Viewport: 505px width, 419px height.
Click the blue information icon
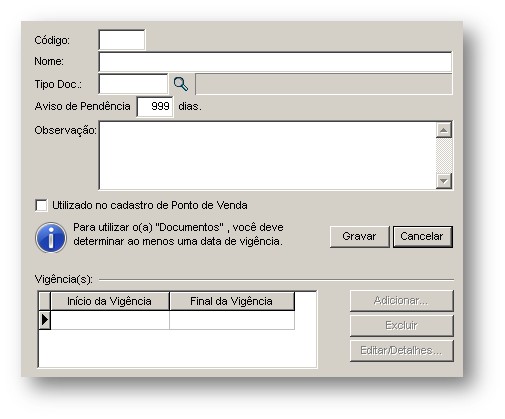click(51, 238)
